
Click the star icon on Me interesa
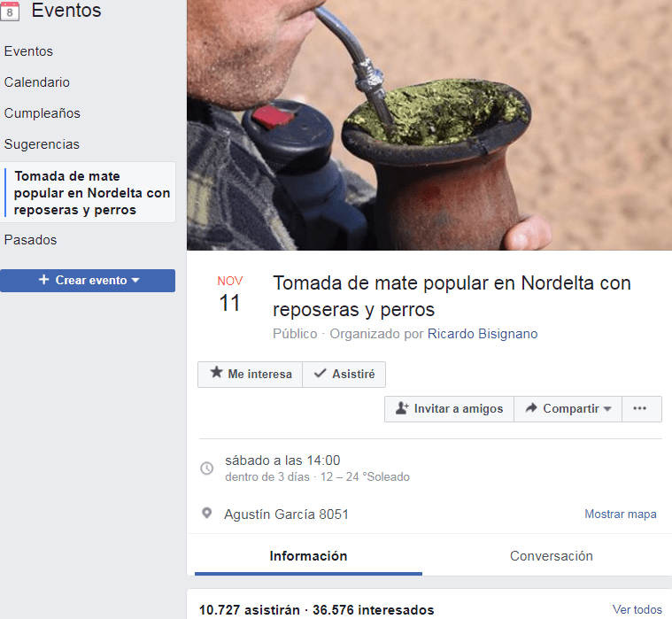point(216,372)
